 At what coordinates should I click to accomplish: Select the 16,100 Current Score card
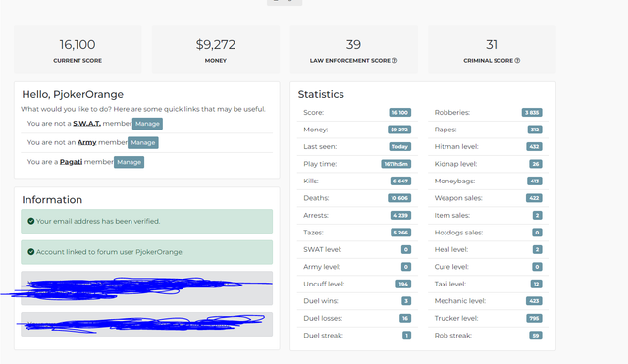point(78,49)
